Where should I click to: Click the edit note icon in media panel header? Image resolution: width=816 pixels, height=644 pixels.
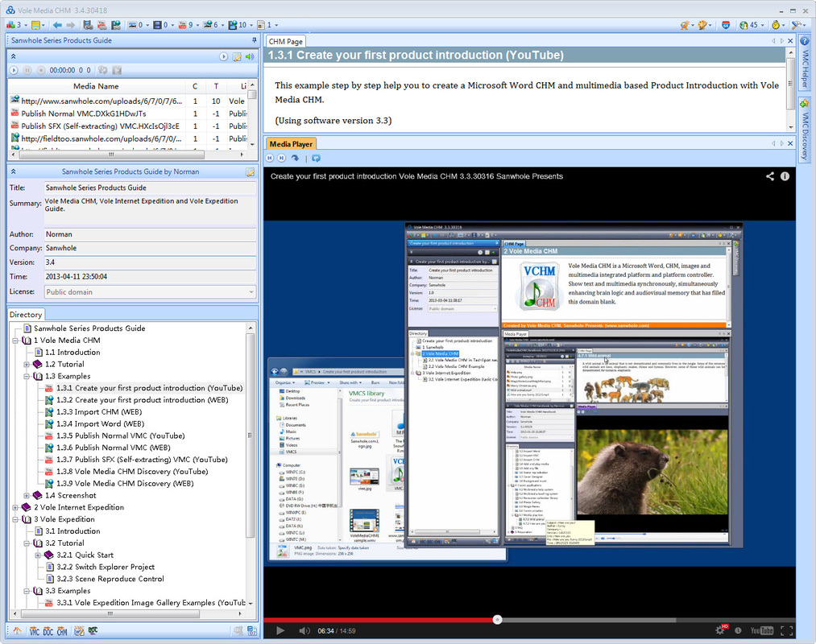237,56
